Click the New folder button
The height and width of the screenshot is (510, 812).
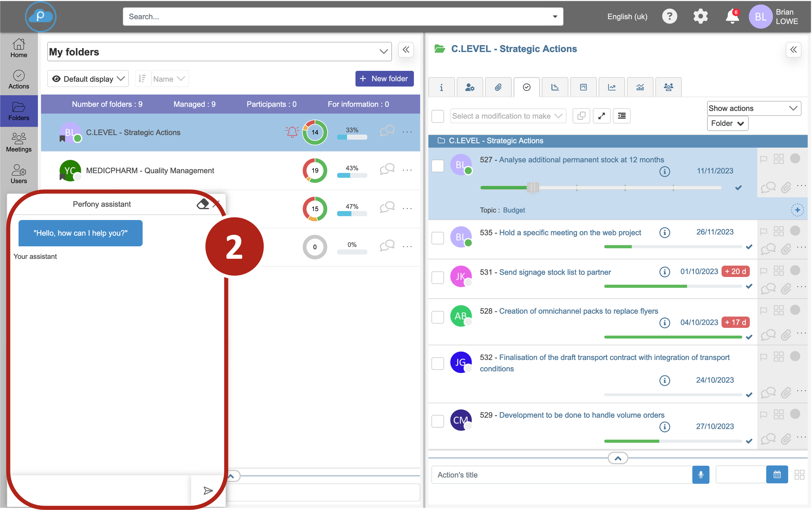pos(384,79)
